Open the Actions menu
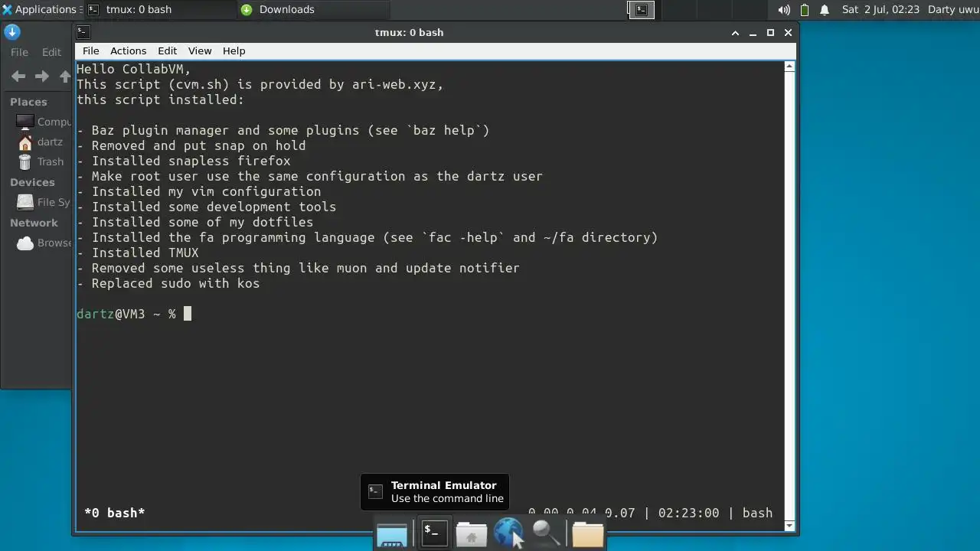 pyautogui.click(x=128, y=51)
